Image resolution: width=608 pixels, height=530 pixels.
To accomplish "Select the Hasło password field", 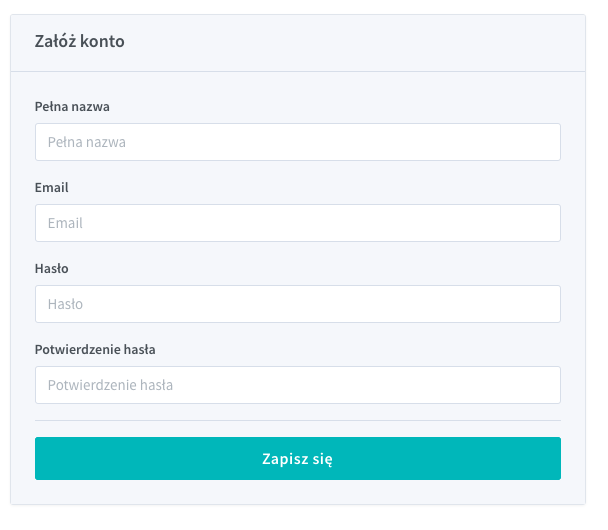I will pos(297,304).
